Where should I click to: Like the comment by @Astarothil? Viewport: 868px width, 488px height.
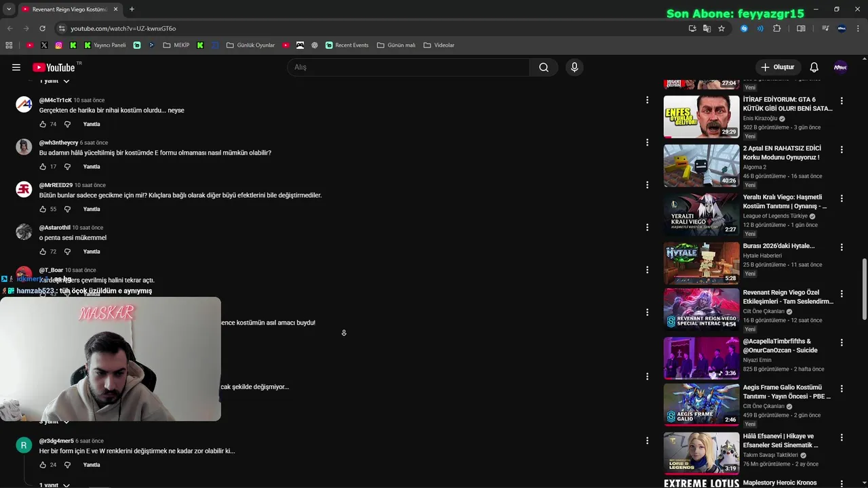pos(43,251)
